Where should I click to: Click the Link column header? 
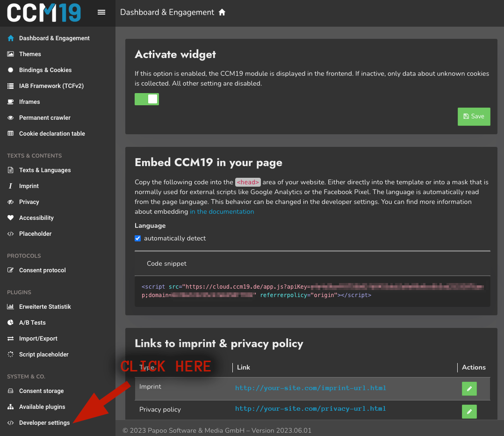(243, 367)
